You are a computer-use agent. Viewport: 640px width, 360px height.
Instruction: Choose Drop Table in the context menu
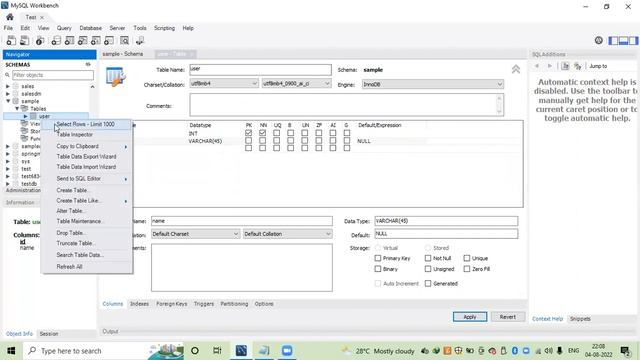coord(88,233)
